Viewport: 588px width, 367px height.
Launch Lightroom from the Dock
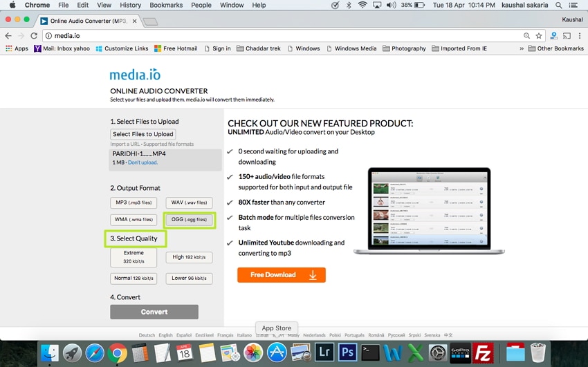[324, 352]
